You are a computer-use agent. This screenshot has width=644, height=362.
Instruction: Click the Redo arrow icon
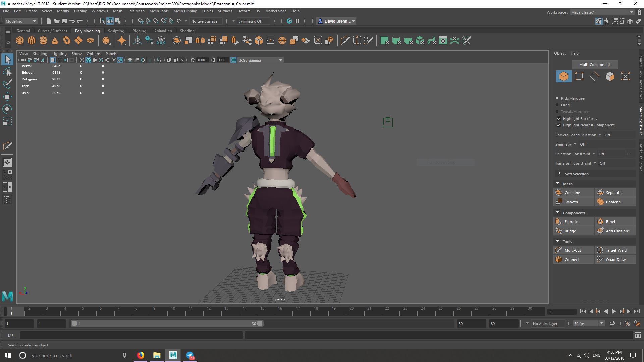coord(80,21)
